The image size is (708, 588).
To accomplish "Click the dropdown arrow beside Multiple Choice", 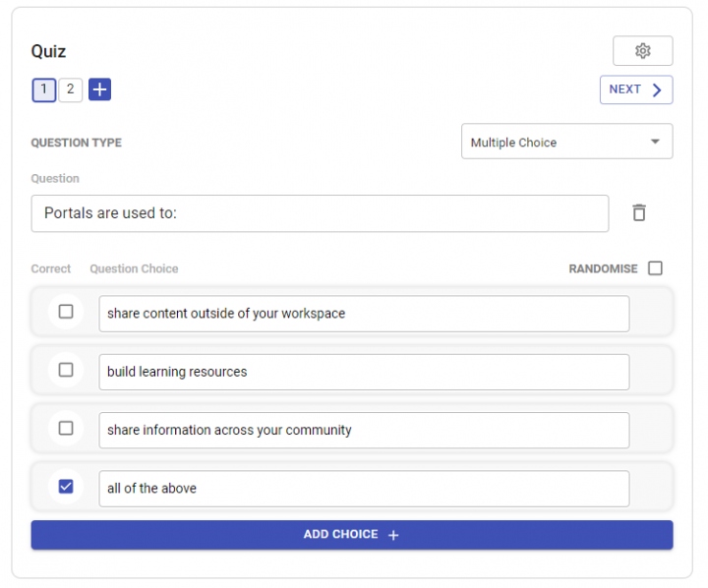I will coord(655,142).
